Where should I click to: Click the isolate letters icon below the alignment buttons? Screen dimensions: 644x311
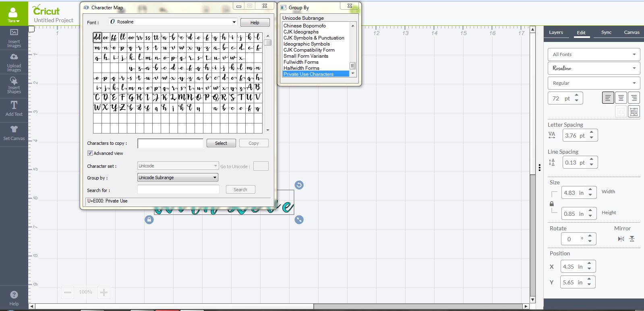(x=634, y=112)
